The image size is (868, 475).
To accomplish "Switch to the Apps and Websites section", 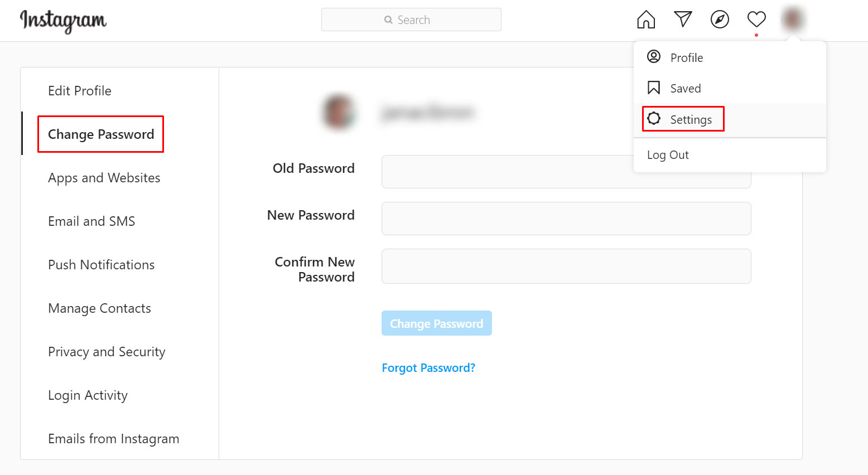I will pyautogui.click(x=104, y=178).
